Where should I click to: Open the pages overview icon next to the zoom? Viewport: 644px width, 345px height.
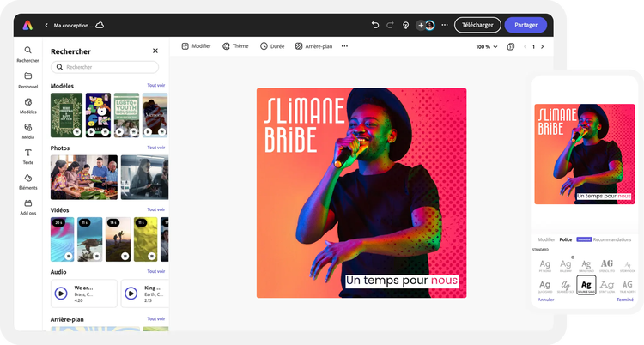(511, 47)
